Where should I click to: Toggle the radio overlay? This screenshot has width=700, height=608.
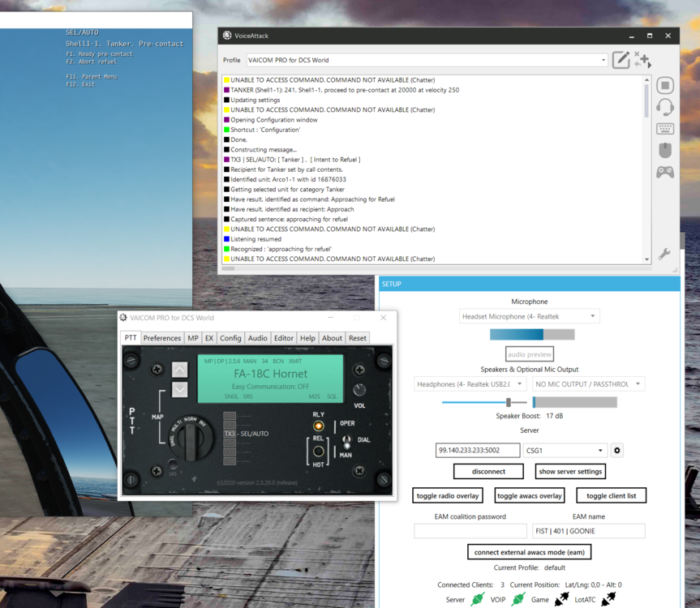[x=448, y=495]
